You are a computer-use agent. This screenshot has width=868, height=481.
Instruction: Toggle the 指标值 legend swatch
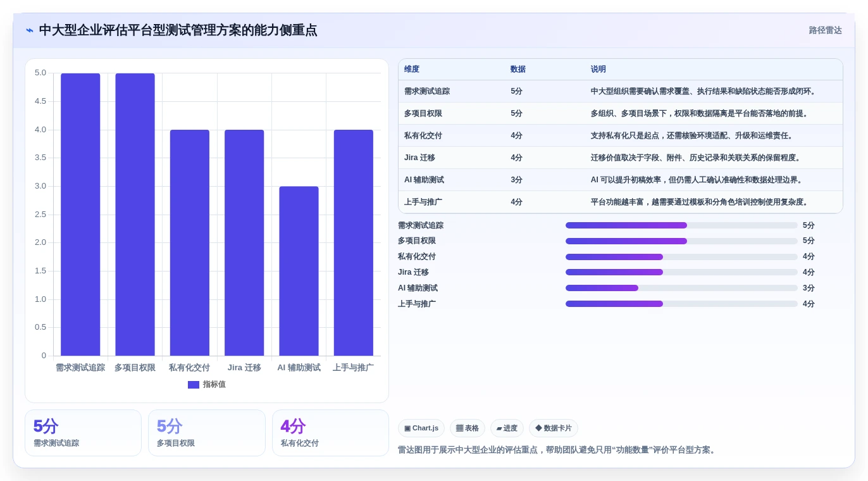(x=194, y=385)
